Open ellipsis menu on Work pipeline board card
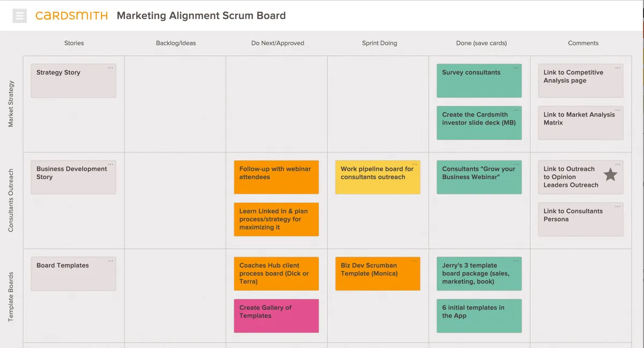Screen dimensions: 644x348 [x=415, y=165]
